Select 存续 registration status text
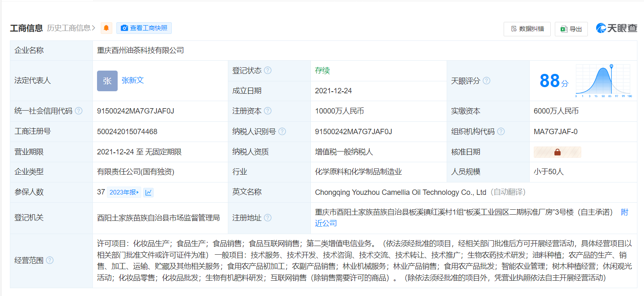This screenshot has height=296, width=644. coord(322,71)
